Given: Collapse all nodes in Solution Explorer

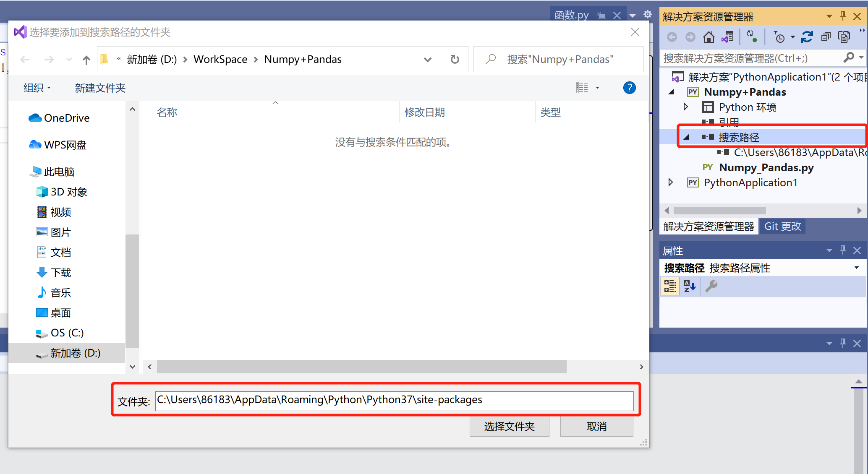Looking at the screenshot, I should pyautogui.click(x=826, y=37).
